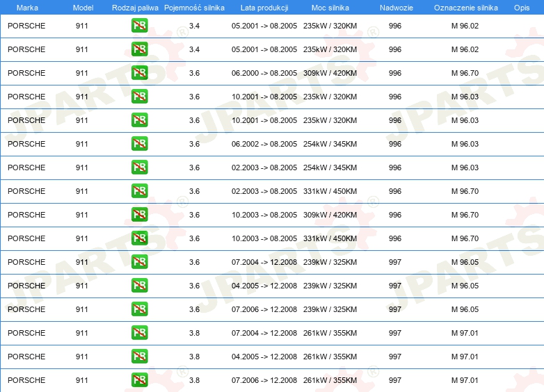Click fuel icon in the 04.2005 239kW row
Screen dimensions: 544x392
(139, 285)
